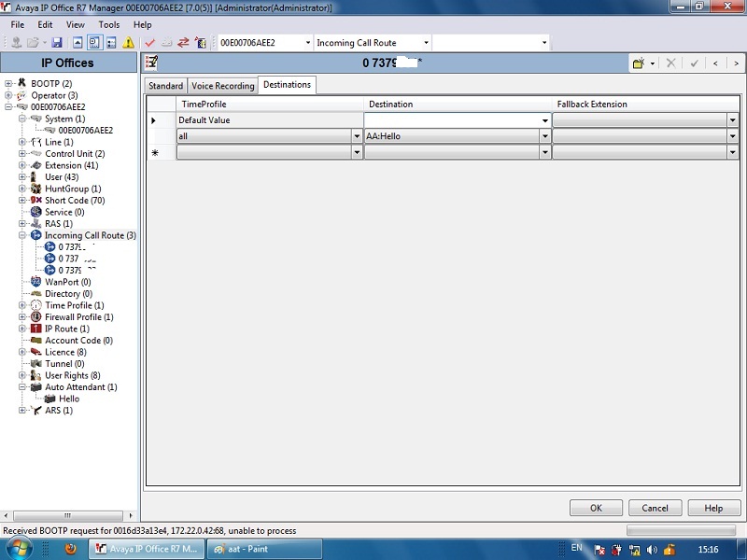Click the Help button beside Cancel
This screenshot has width=747, height=560.
pos(713,508)
